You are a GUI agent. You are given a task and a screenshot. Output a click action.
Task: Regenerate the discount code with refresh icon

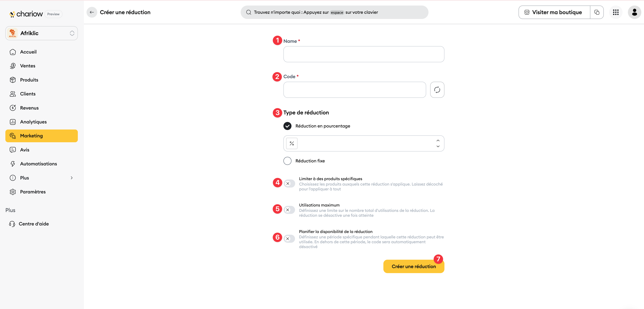(x=437, y=90)
